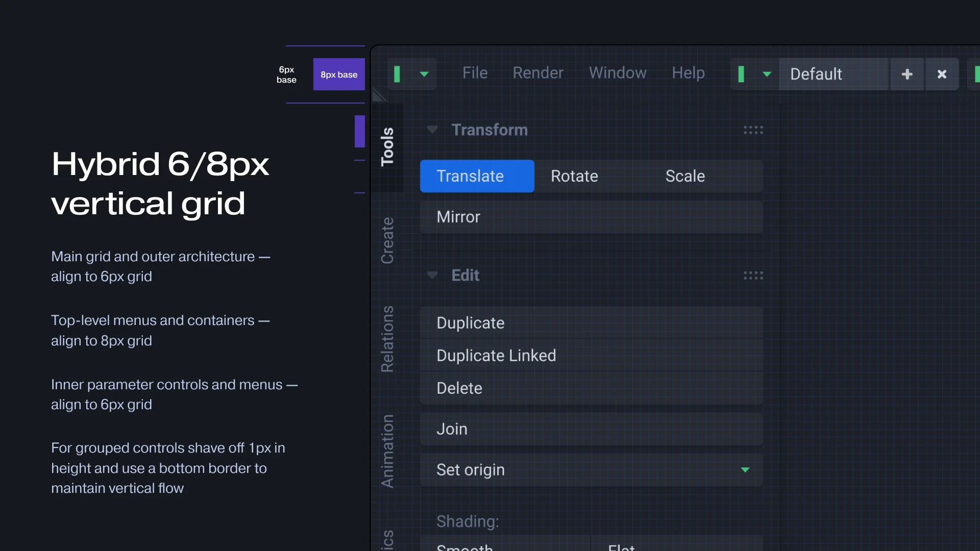The height and width of the screenshot is (551, 980).
Task: Open the Set origin dropdown
Action: [591, 470]
